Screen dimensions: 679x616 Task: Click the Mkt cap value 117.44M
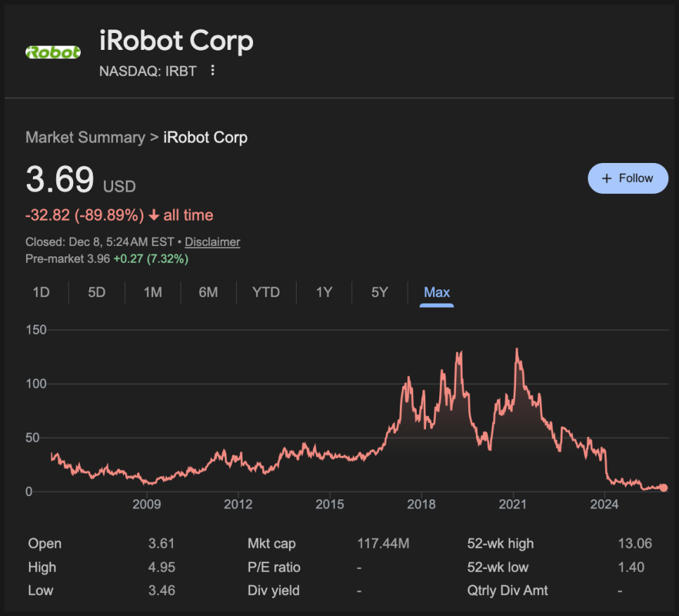click(x=380, y=544)
